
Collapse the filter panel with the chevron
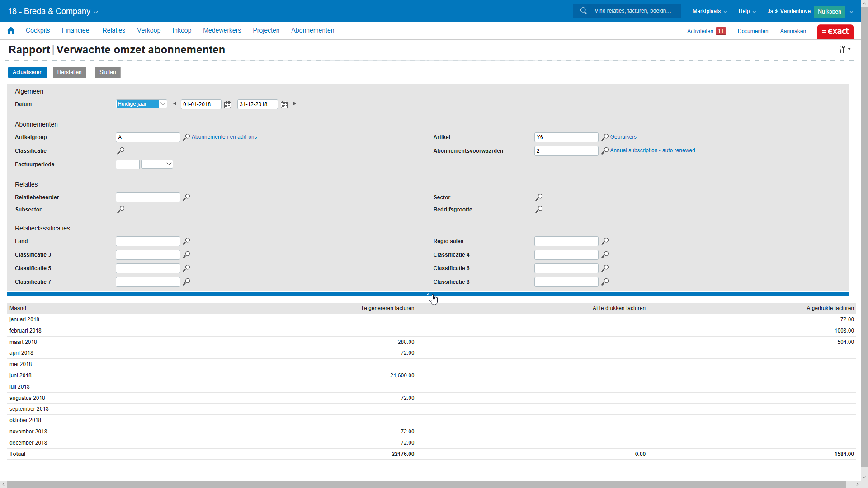(x=428, y=295)
